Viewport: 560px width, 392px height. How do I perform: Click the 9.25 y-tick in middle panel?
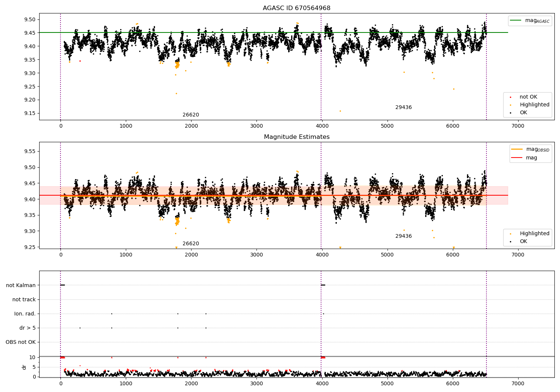coord(29,248)
